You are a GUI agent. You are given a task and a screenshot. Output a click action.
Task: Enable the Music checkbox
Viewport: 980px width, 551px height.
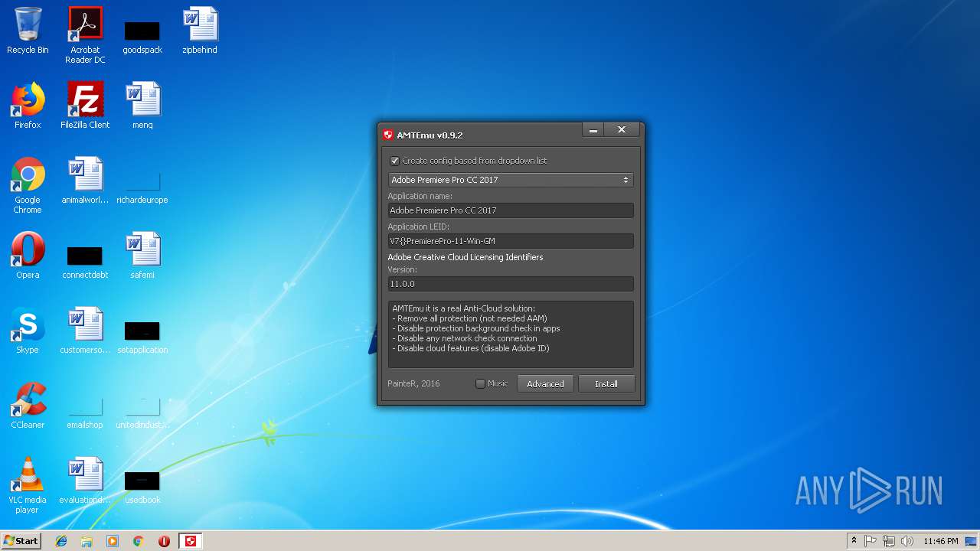coord(480,383)
